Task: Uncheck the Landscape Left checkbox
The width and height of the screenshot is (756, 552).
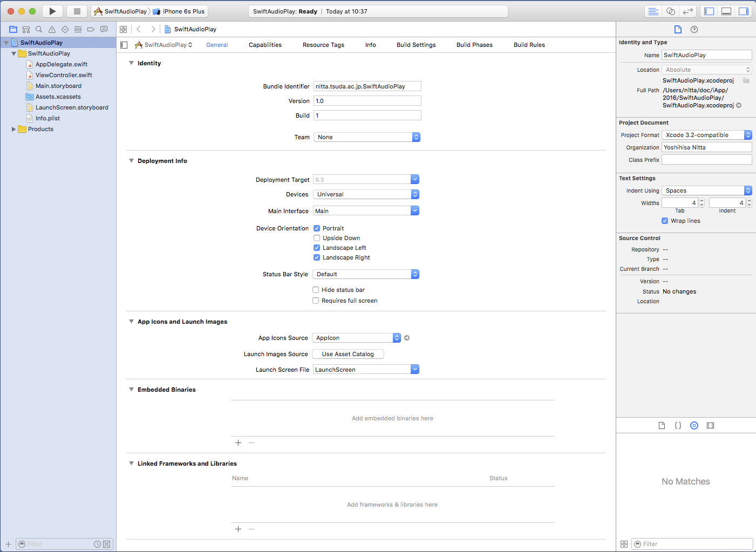Action: tap(317, 248)
